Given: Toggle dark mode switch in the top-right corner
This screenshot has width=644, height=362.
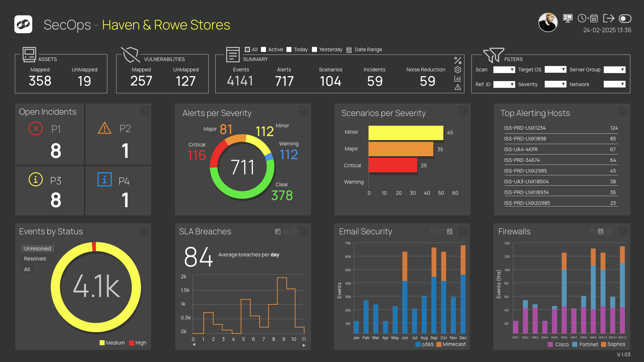Looking at the screenshot, I should (625, 19).
